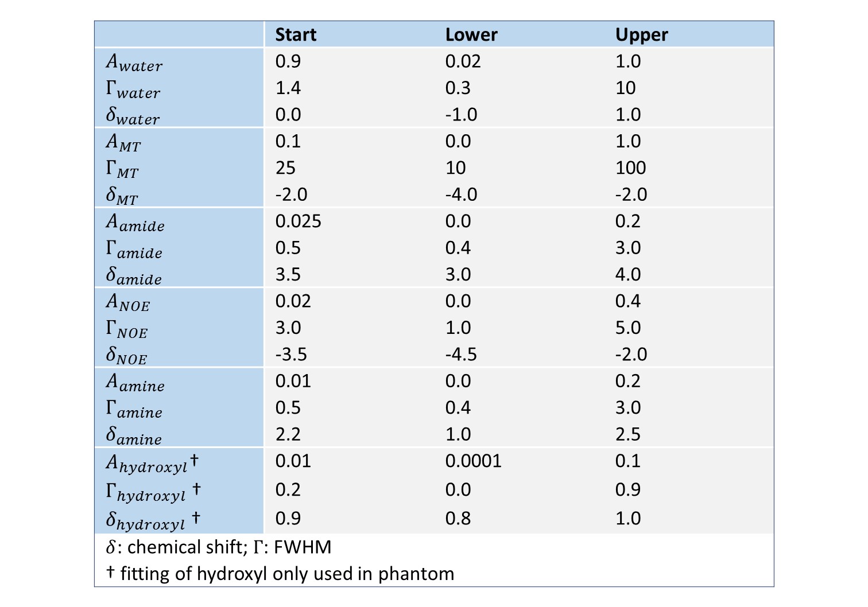Screen dimensions: 868x607
Task: Select the A water row label
Action: click(x=134, y=63)
